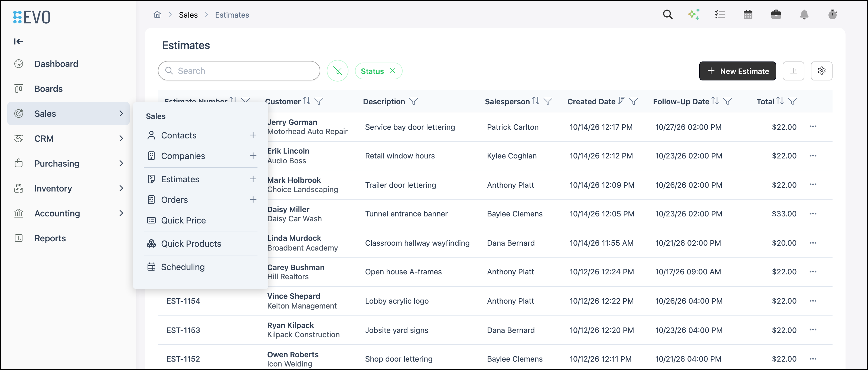The width and height of the screenshot is (868, 370).
Task: Open notifications bell icon
Action: tap(804, 14)
